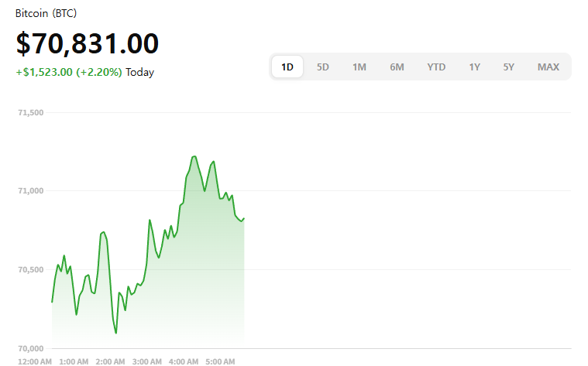The height and width of the screenshot is (366, 588).
Task: Select the MAX time range
Action: click(548, 67)
